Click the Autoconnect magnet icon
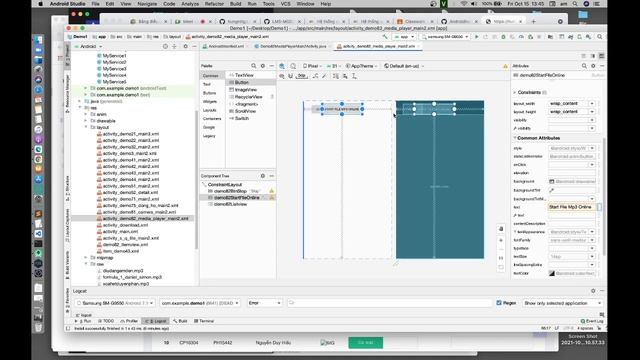This screenshot has width=640, height=360. pos(291,76)
